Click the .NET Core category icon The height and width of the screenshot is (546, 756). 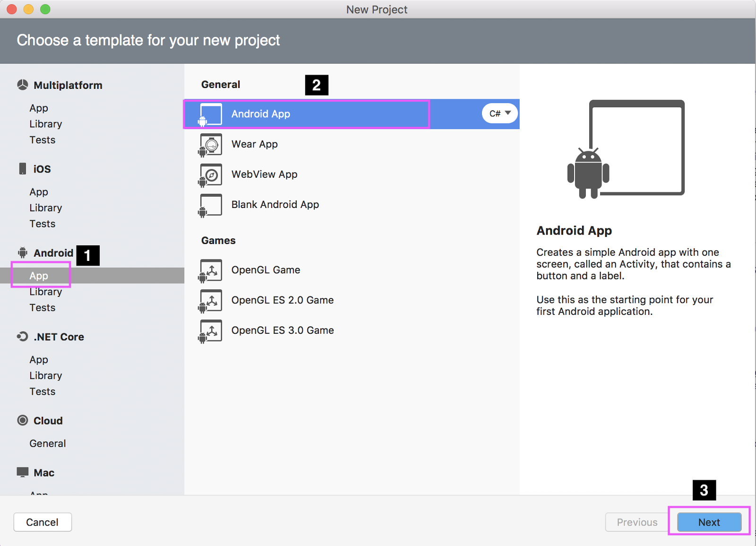(22, 337)
